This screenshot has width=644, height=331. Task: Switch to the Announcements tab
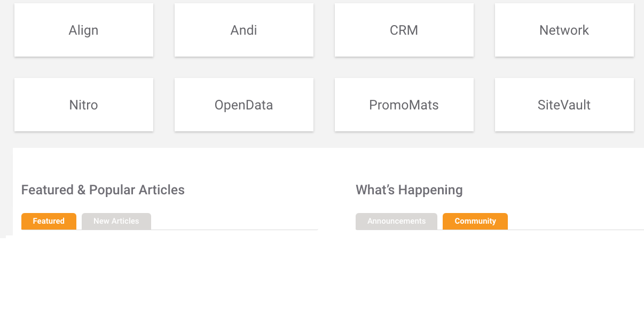coord(396,221)
